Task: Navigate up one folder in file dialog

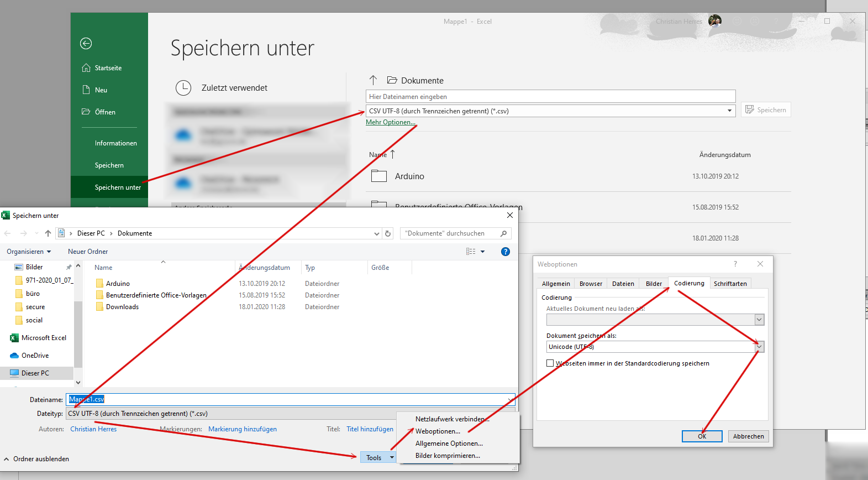Action: pyautogui.click(x=48, y=233)
